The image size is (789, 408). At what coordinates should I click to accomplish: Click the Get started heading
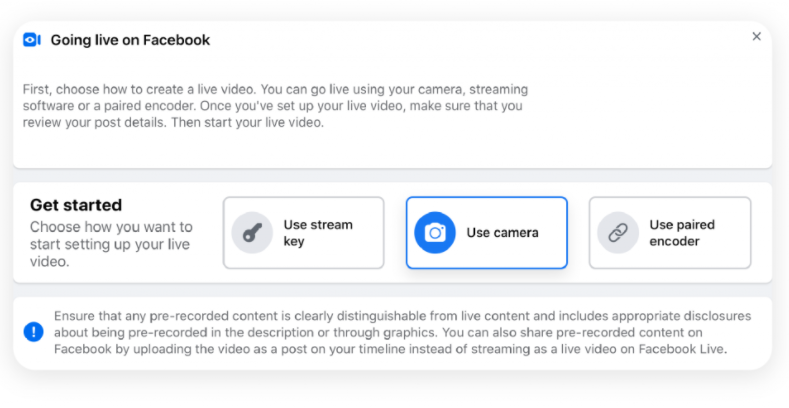[x=76, y=205]
